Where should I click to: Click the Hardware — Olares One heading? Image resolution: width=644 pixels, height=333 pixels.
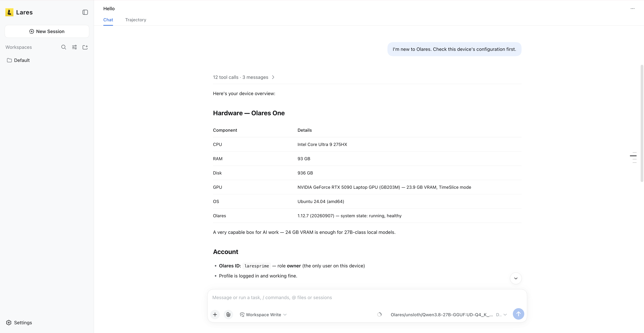coord(249,113)
